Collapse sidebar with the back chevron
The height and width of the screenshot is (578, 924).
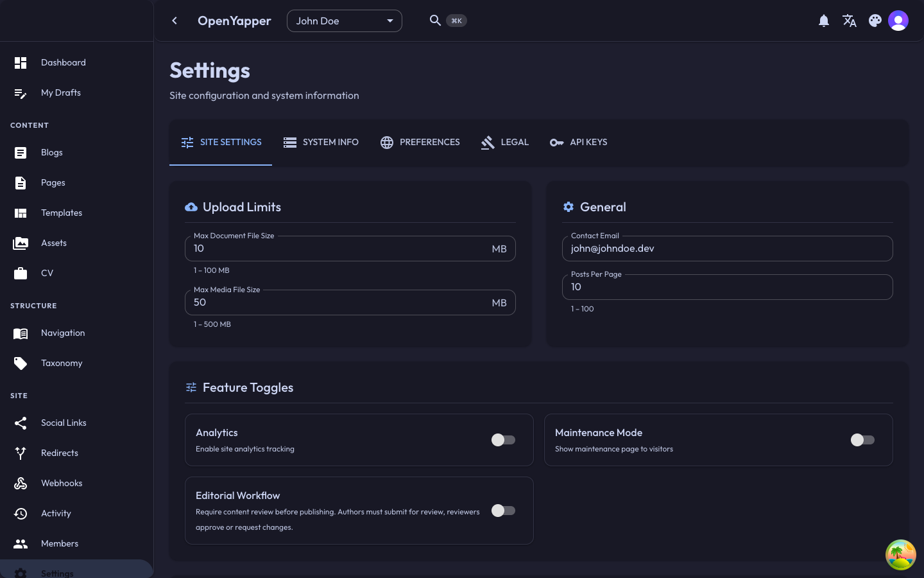click(175, 21)
